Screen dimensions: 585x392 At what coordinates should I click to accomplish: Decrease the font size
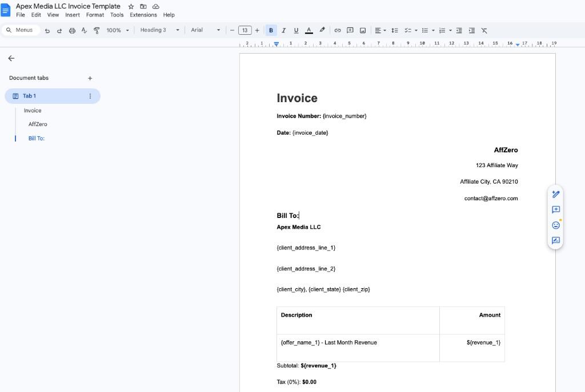232,31
